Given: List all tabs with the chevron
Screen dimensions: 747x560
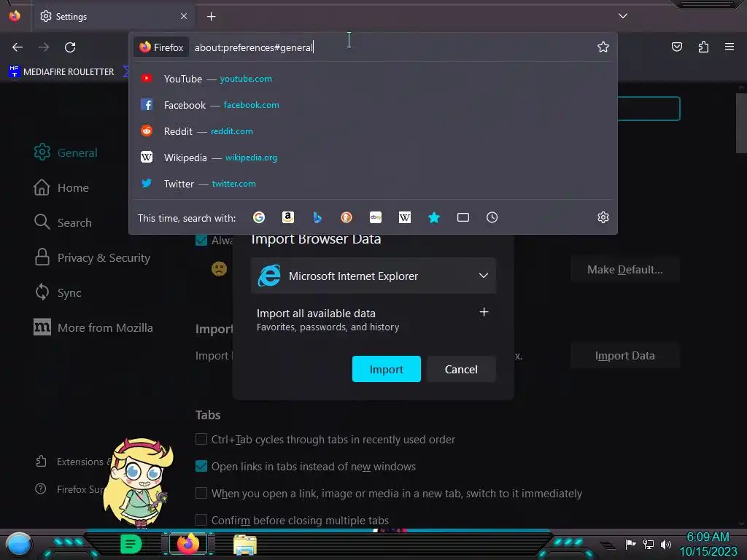Looking at the screenshot, I should (x=623, y=16).
